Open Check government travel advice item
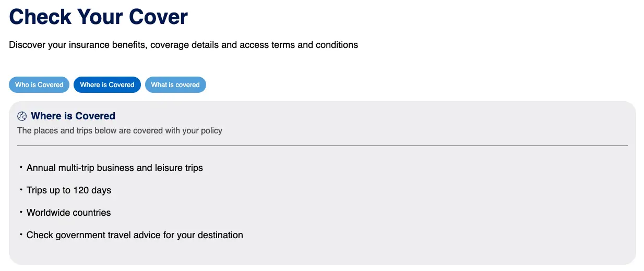644x271 pixels. click(x=135, y=235)
